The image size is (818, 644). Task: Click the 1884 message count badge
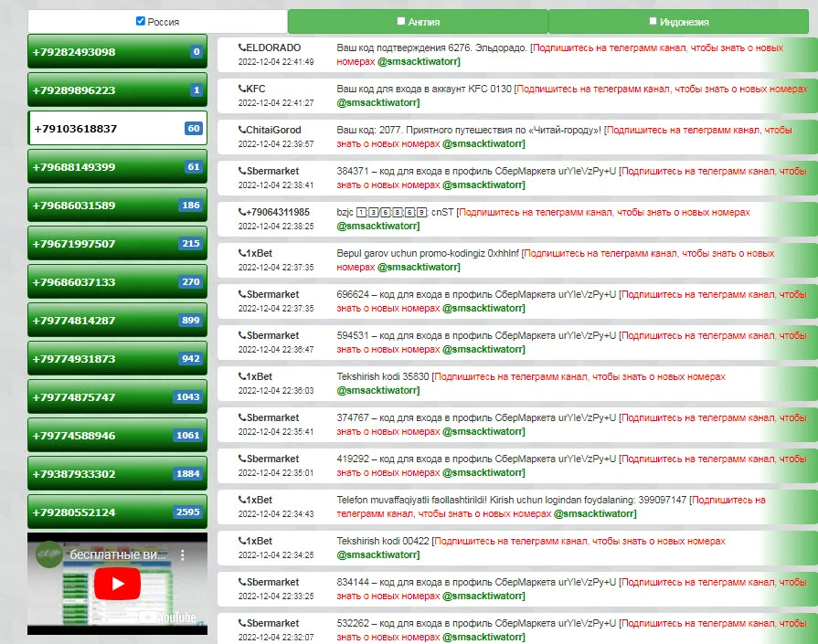point(187,473)
